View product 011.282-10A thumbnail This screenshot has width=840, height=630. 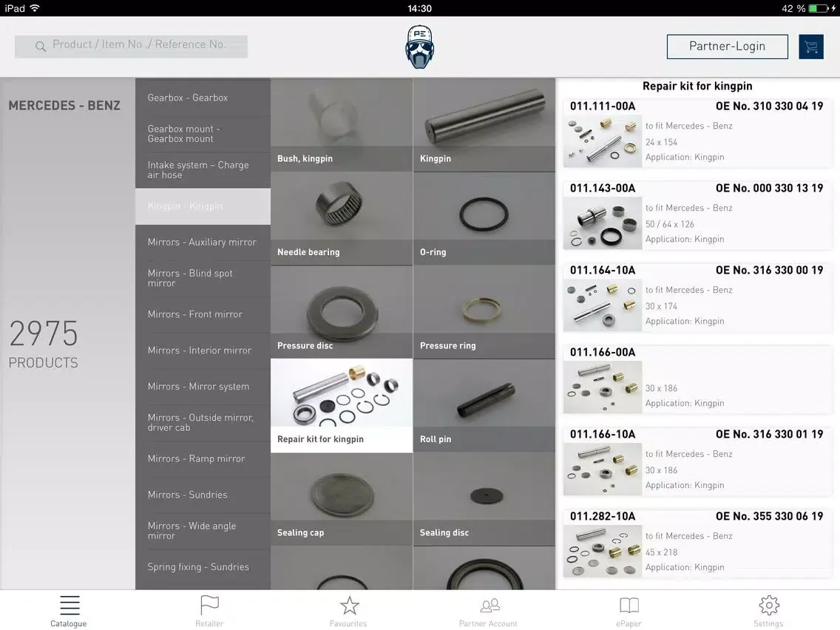click(x=603, y=551)
